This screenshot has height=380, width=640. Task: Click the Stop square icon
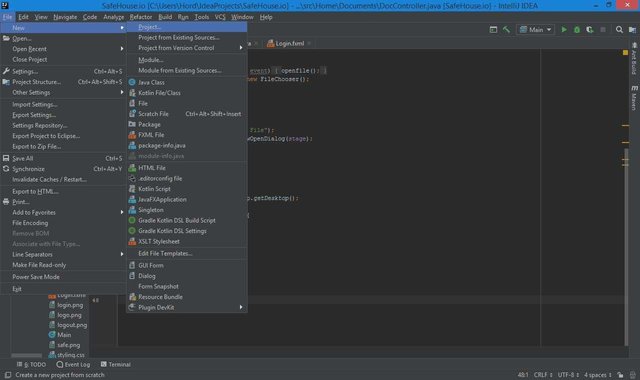tap(603, 29)
